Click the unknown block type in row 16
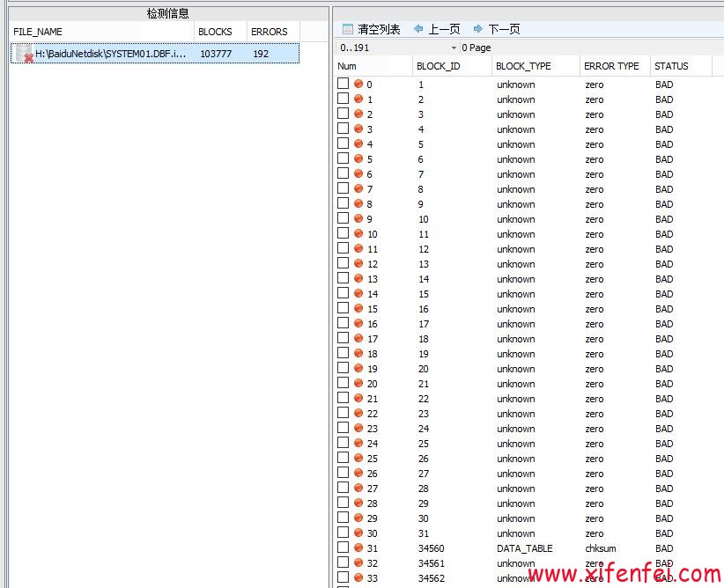This screenshot has width=724, height=588. click(x=516, y=324)
